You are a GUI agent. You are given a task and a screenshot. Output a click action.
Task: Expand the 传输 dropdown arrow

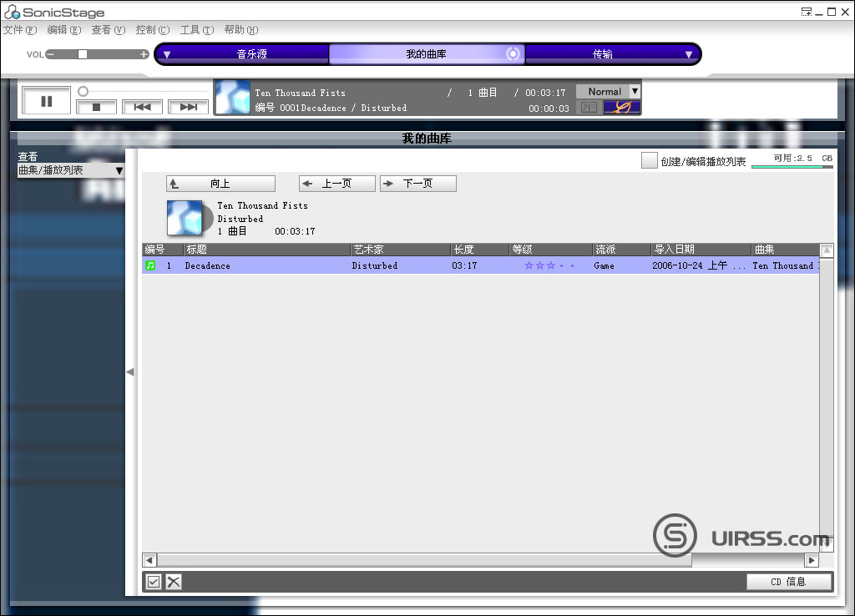click(689, 54)
